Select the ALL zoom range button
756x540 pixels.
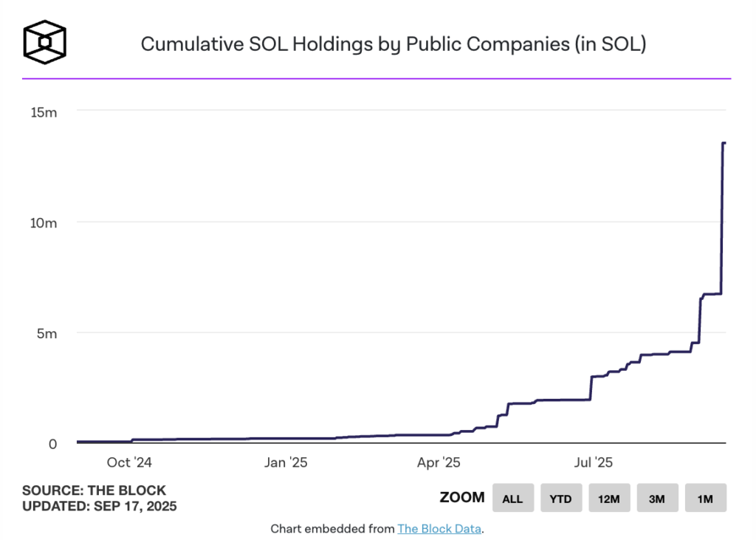pos(513,498)
